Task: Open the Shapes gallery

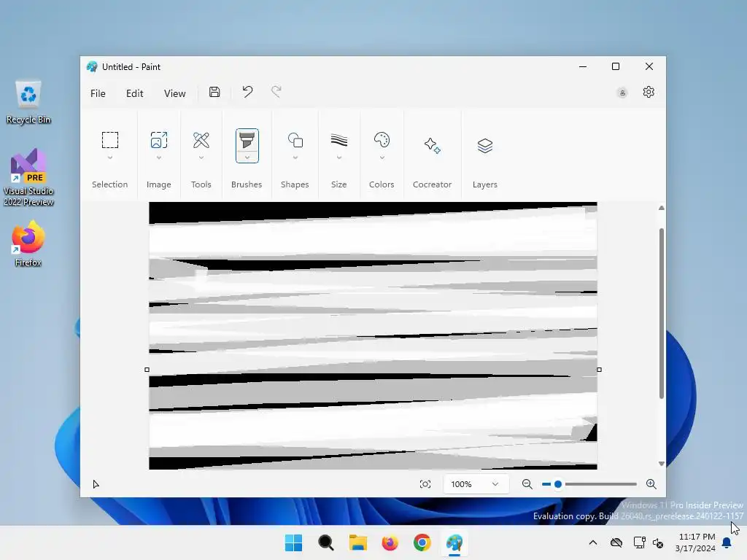Action: pos(295,140)
